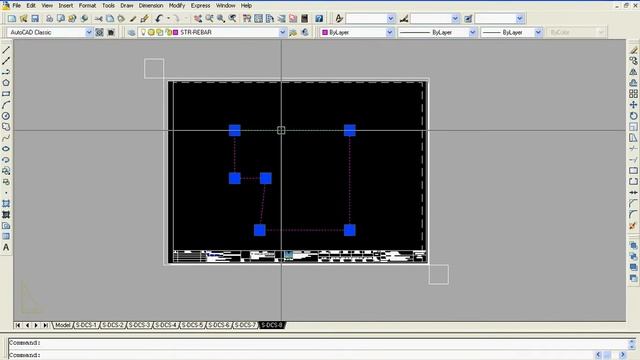Click the Zoom Previous icon
This screenshot has height=360, width=640.
pos(233,18)
